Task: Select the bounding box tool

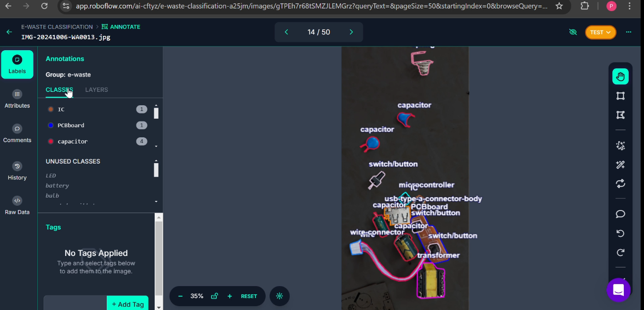Action: click(621, 96)
